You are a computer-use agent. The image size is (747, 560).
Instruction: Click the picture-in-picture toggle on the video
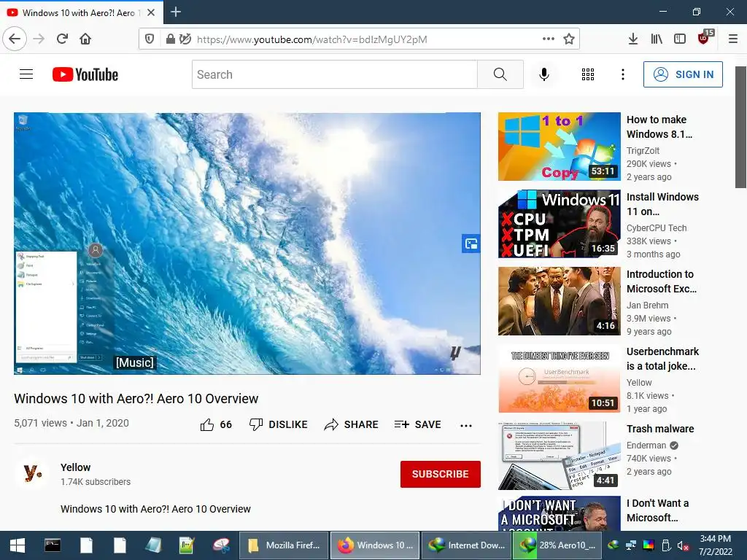[471, 244]
